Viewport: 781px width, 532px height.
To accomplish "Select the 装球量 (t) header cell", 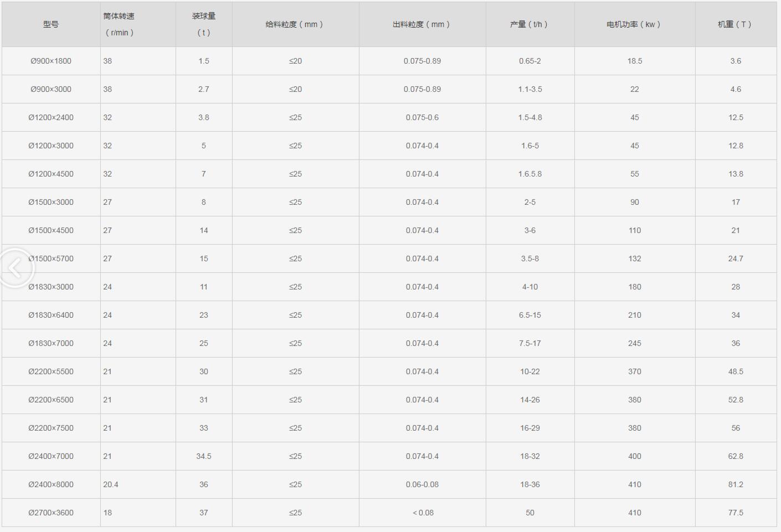I will 204,24.
